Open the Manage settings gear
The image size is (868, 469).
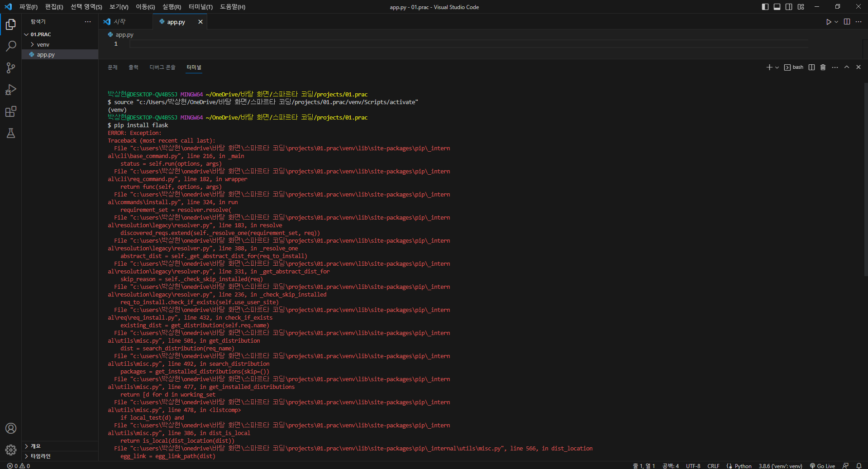(11, 450)
